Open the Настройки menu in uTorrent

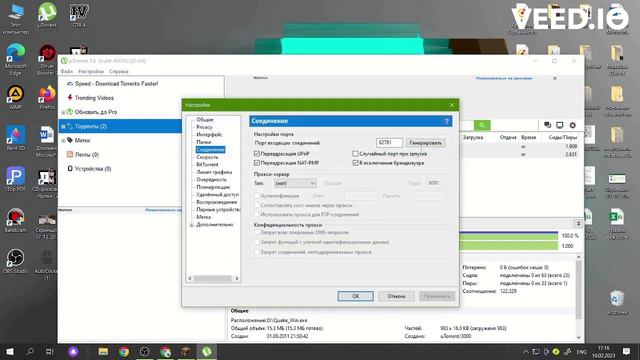coord(91,71)
